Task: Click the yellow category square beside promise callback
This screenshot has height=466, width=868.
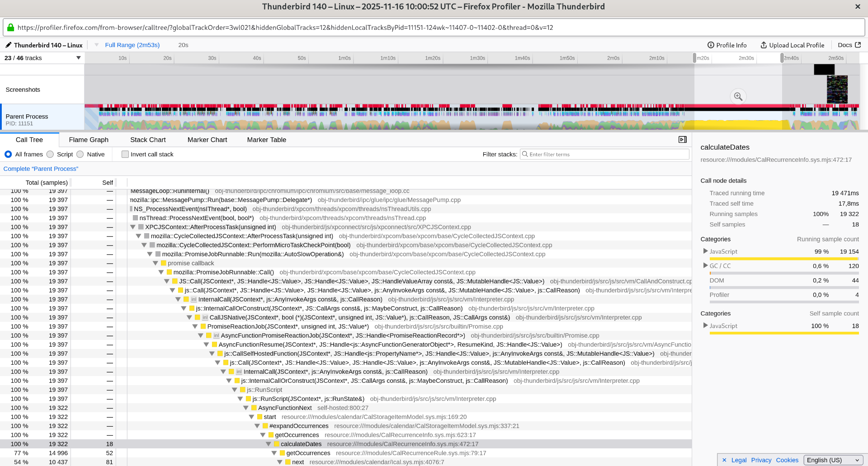Action: [164, 264]
